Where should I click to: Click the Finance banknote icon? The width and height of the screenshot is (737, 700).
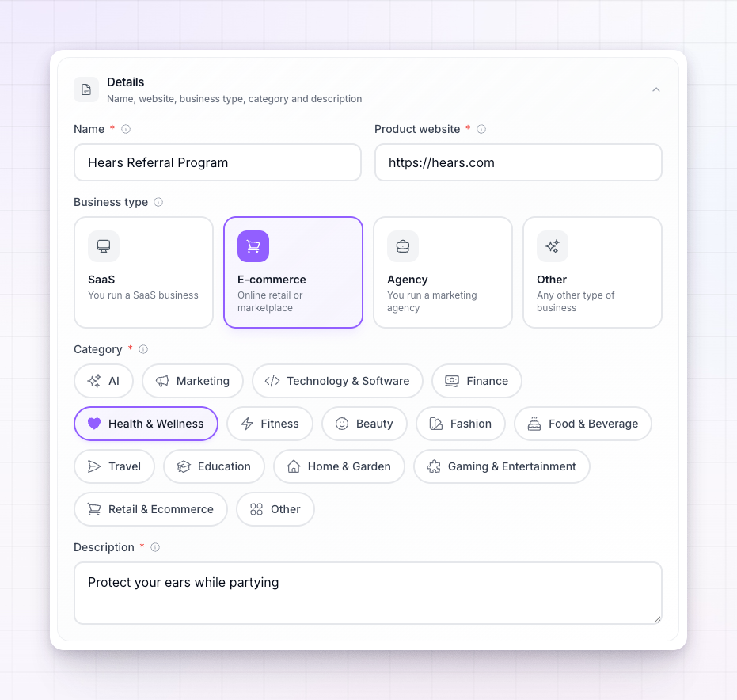click(x=452, y=381)
